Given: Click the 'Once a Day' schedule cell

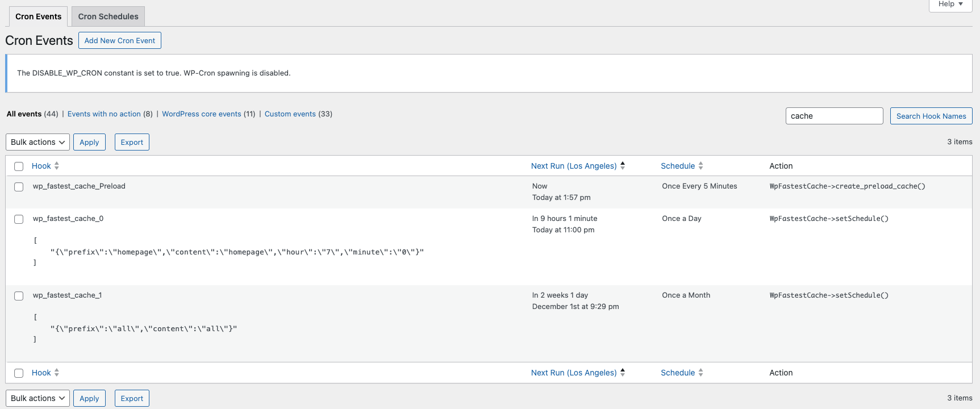Looking at the screenshot, I should click(x=682, y=218).
